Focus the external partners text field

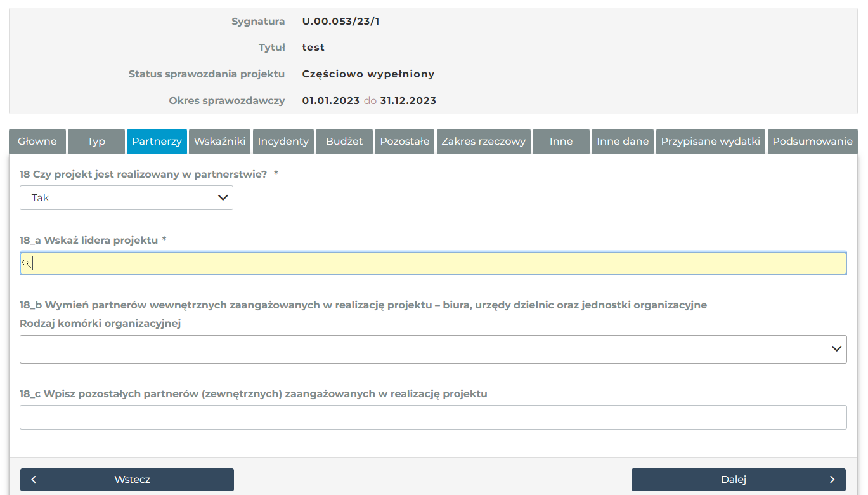[433, 418]
